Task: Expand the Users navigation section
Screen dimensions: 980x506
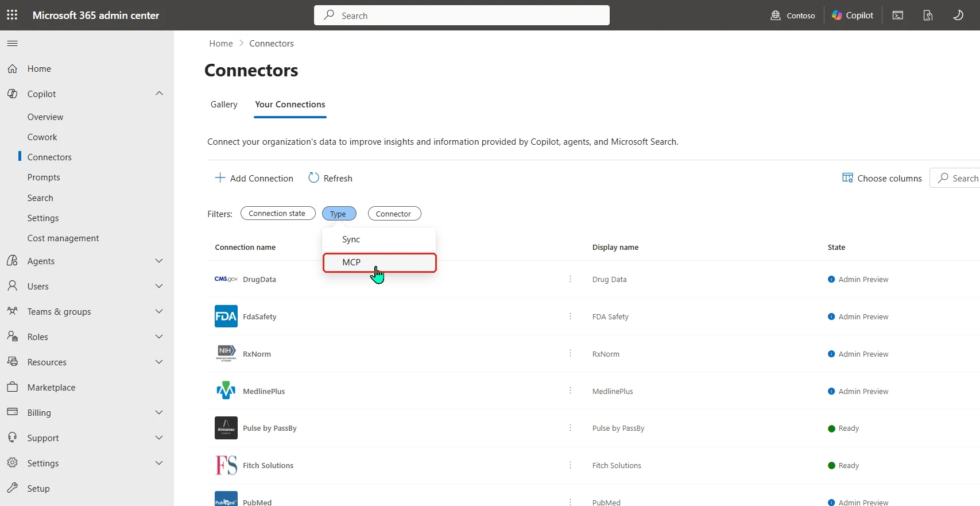Action: (159, 286)
